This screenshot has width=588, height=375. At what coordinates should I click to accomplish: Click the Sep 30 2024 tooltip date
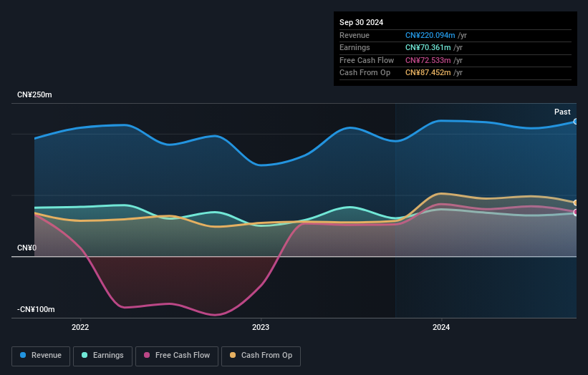(361, 22)
